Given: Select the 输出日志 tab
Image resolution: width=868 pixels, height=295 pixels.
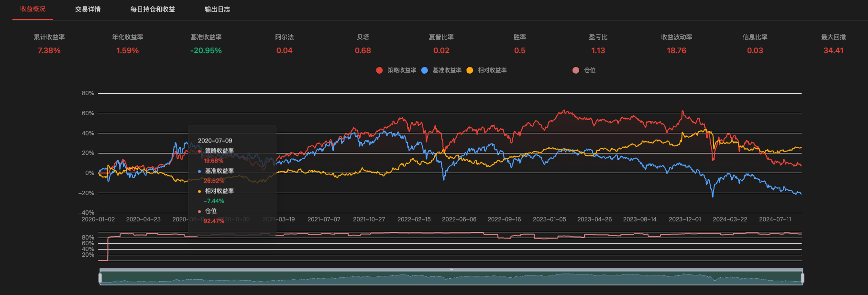Looking at the screenshot, I should (x=217, y=9).
